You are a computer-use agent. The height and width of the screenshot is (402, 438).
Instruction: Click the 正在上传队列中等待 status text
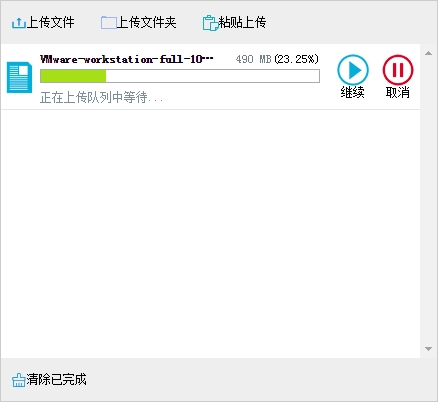coord(102,98)
